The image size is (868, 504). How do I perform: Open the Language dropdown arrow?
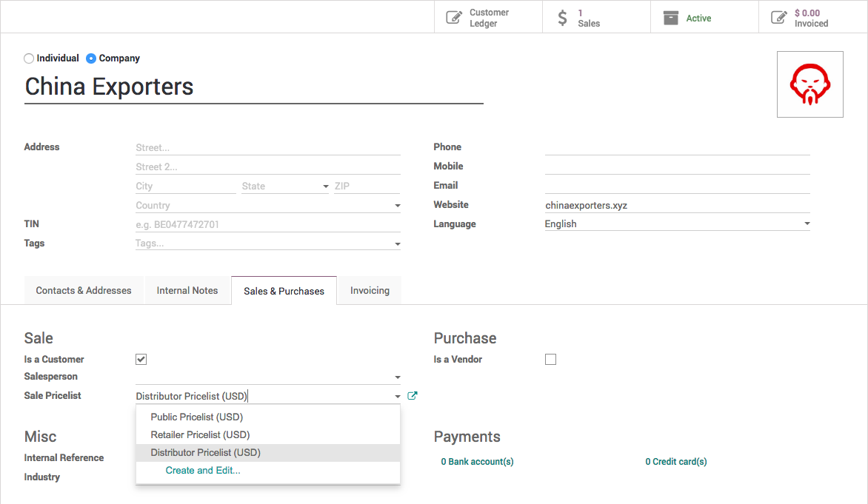coord(807,224)
